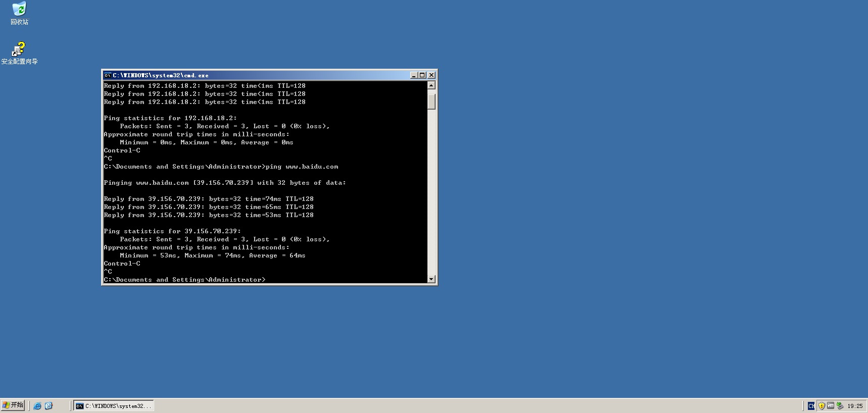Open VMware Tools from system tray
This screenshot has width=868, height=413.
click(831, 406)
